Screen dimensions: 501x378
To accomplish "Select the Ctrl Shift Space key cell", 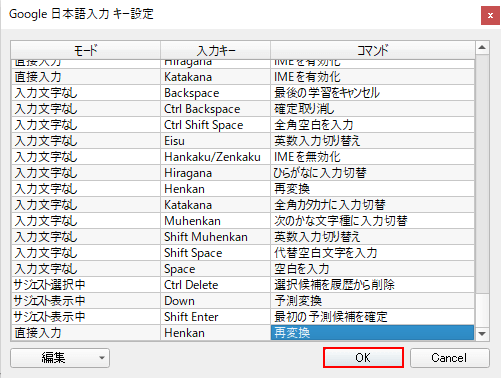I will coord(216,125).
